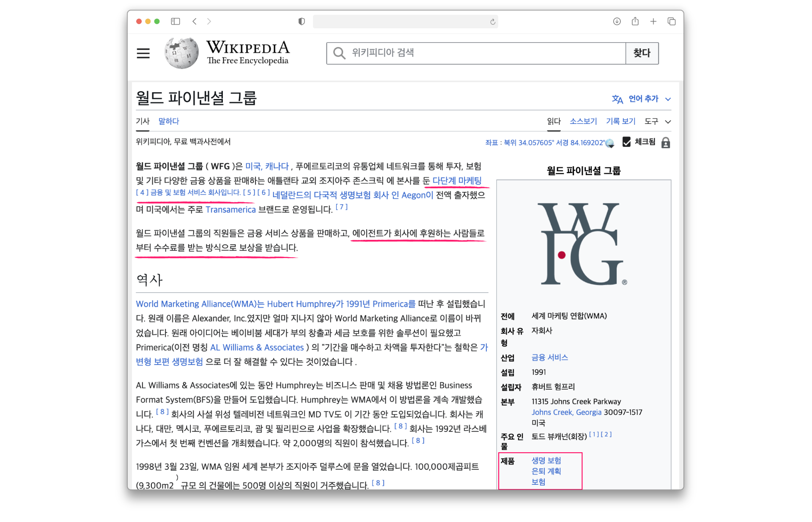Click the 역사 section heading

tap(149, 280)
